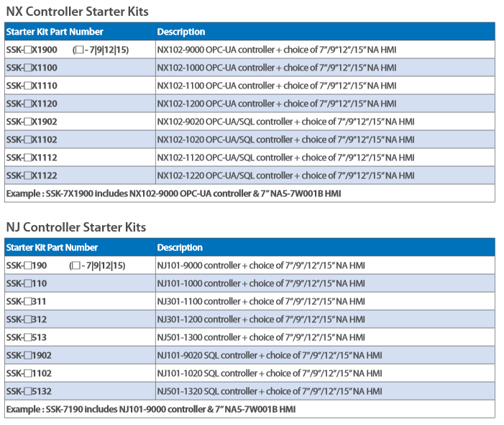Select the SSK-X1900 part number cell
504x425 pixels.
pos(80,50)
